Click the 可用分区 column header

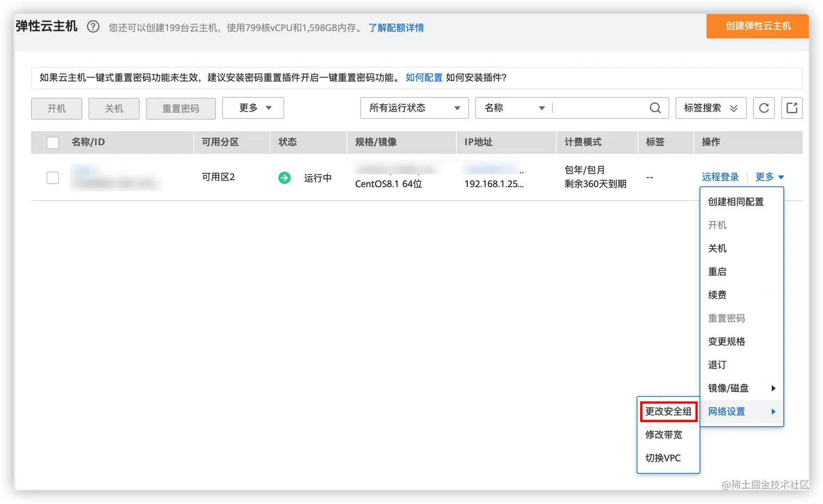click(220, 142)
